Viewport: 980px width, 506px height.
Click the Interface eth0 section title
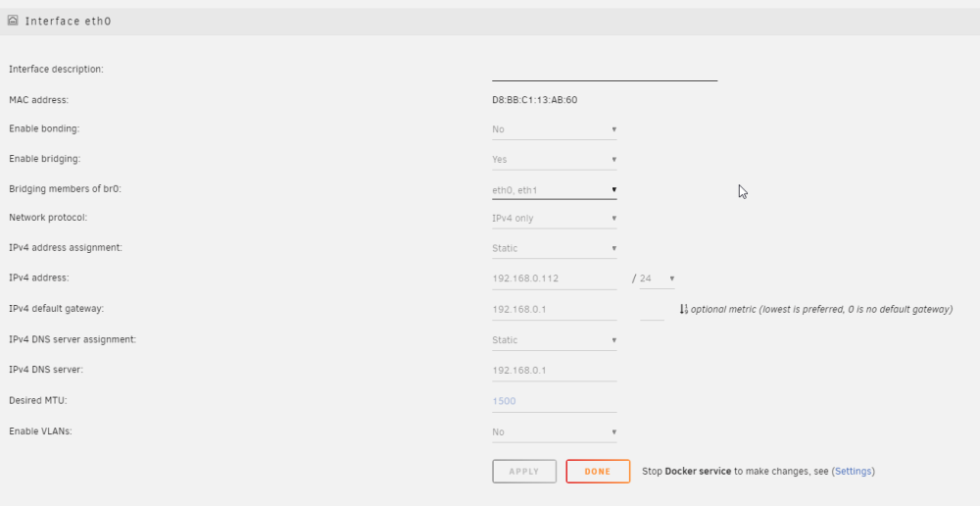[69, 22]
